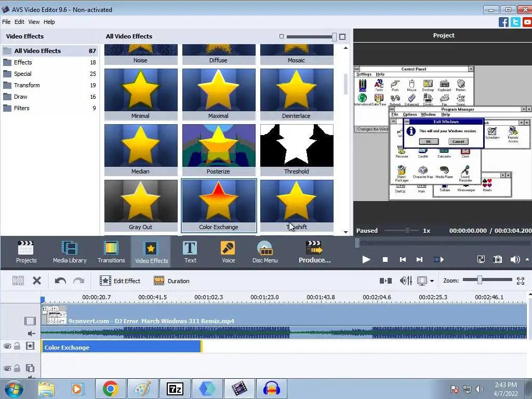Undo the last action

coord(60,281)
